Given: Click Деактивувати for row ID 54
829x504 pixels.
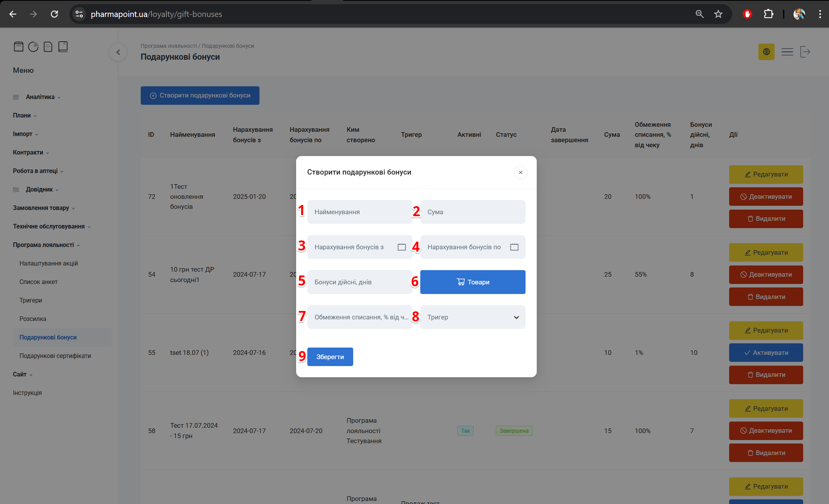Looking at the screenshot, I should point(766,275).
